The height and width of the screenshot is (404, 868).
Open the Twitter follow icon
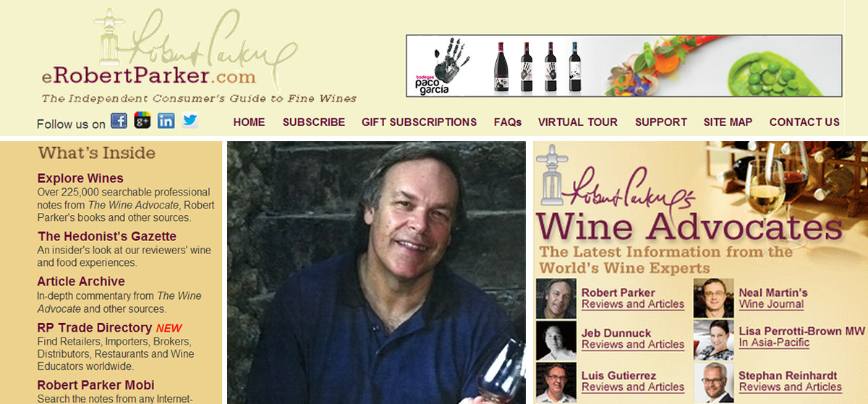pyautogui.click(x=190, y=121)
